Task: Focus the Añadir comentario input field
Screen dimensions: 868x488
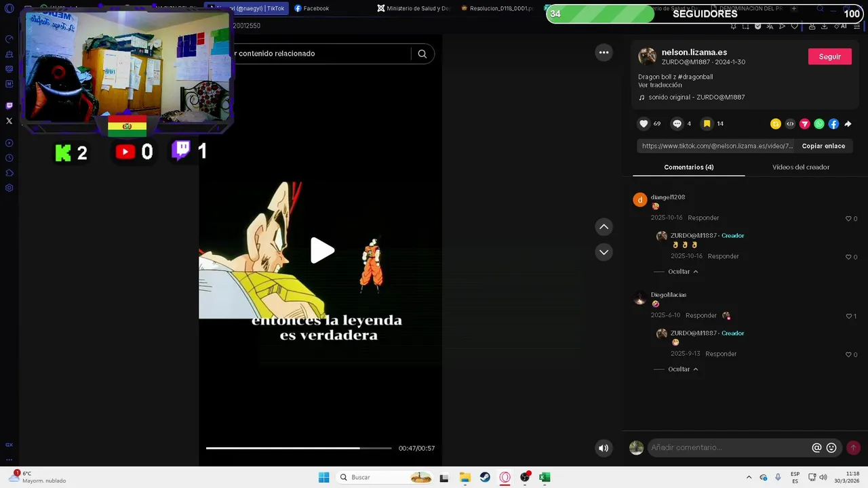Action: pos(729,447)
